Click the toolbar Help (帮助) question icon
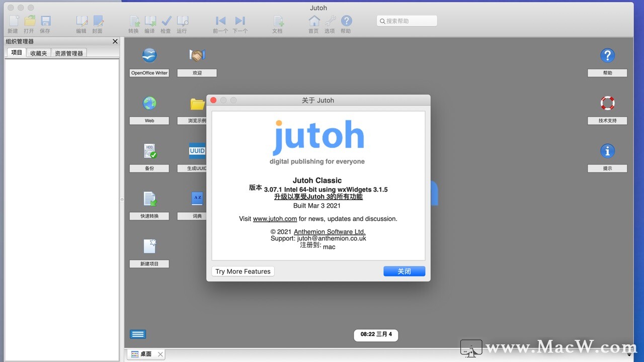The width and height of the screenshot is (644, 362). pos(346,21)
